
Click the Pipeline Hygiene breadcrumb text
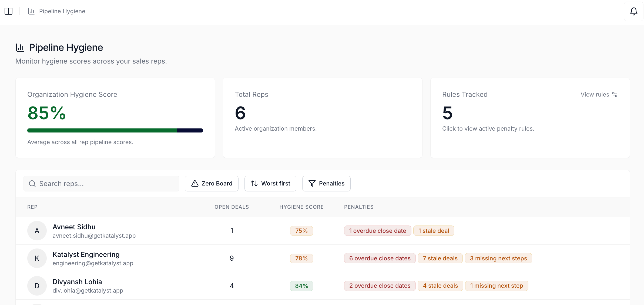tap(62, 11)
